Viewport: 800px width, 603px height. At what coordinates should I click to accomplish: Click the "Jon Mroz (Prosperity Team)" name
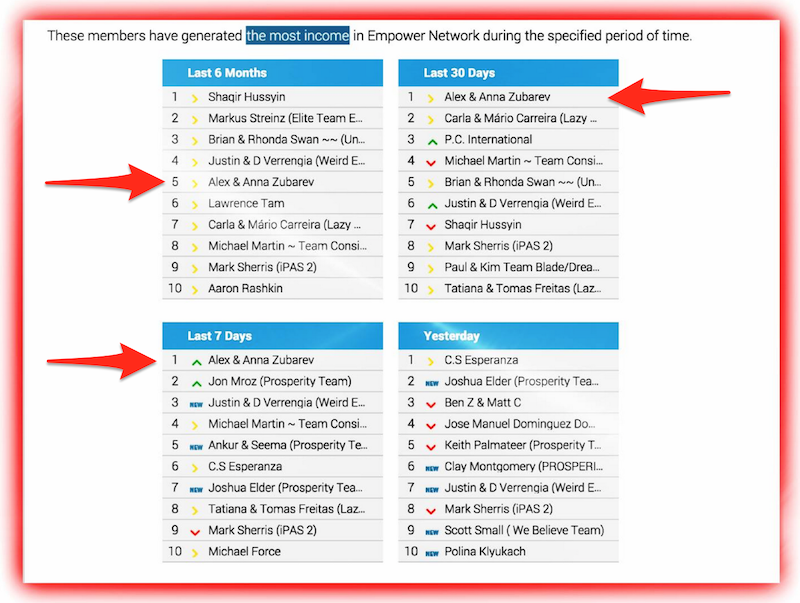click(x=280, y=382)
